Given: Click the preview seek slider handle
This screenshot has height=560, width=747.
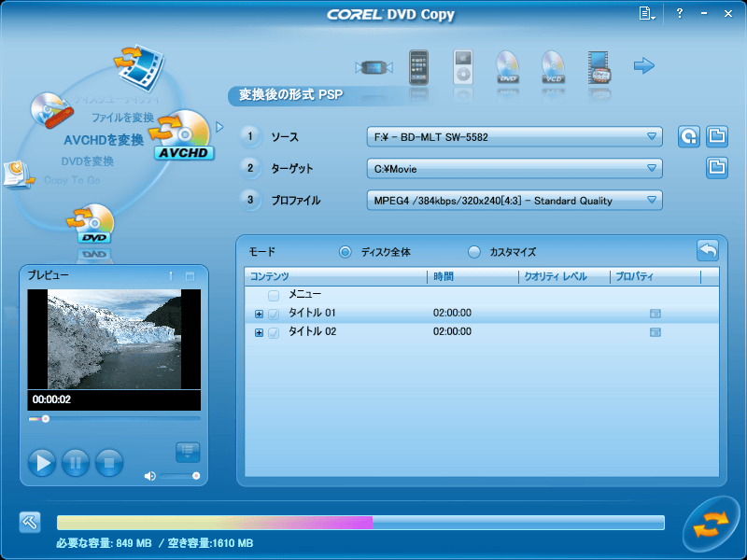Looking at the screenshot, I should click(x=45, y=419).
